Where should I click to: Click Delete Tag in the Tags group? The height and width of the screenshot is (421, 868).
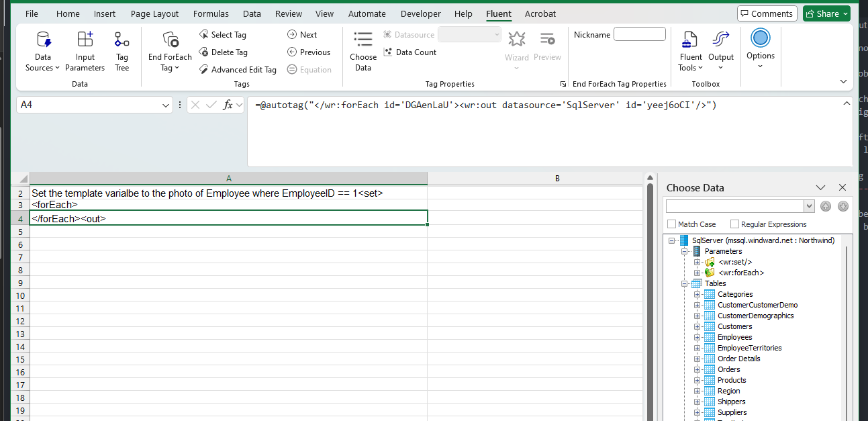coord(224,52)
